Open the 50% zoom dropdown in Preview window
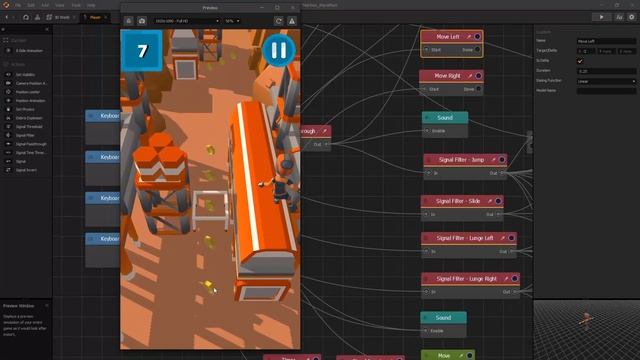 click(232, 21)
